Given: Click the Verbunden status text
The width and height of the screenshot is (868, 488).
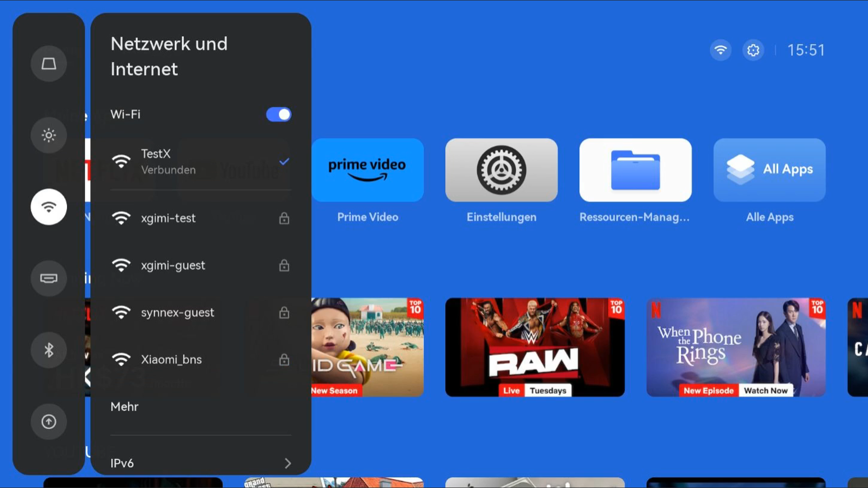Looking at the screenshot, I should (x=168, y=170).
